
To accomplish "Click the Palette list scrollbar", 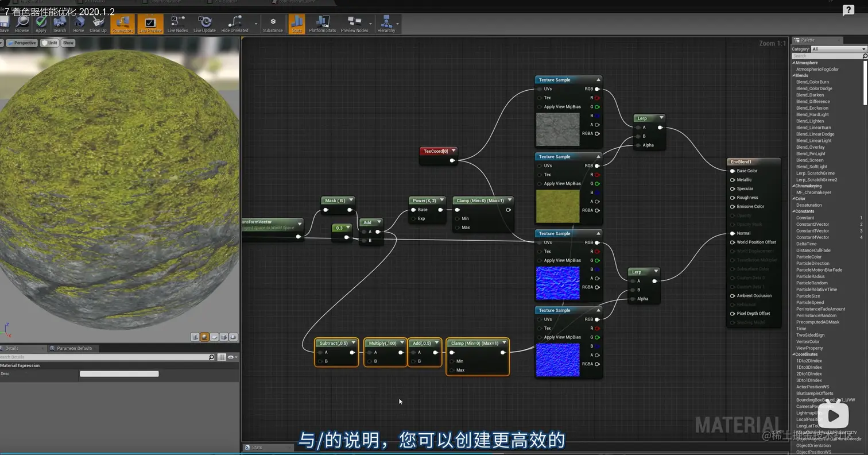I will 865,82.
